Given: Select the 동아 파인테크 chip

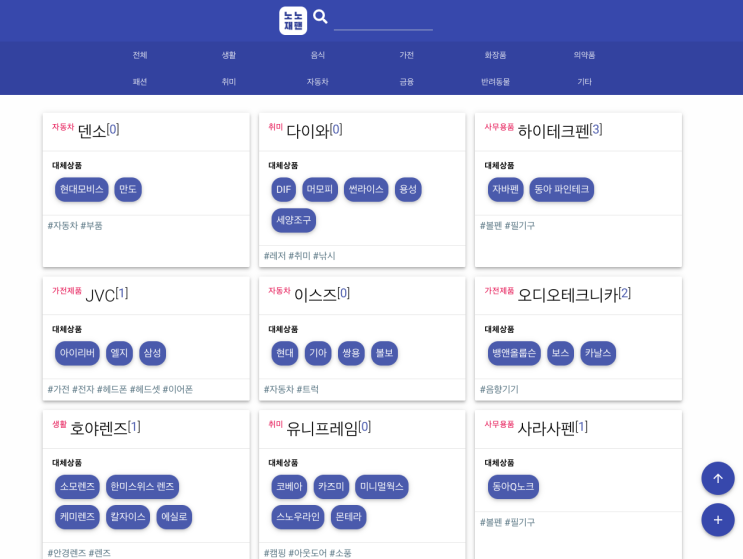Looking at the screenshot, I should [x=562, y=189].
